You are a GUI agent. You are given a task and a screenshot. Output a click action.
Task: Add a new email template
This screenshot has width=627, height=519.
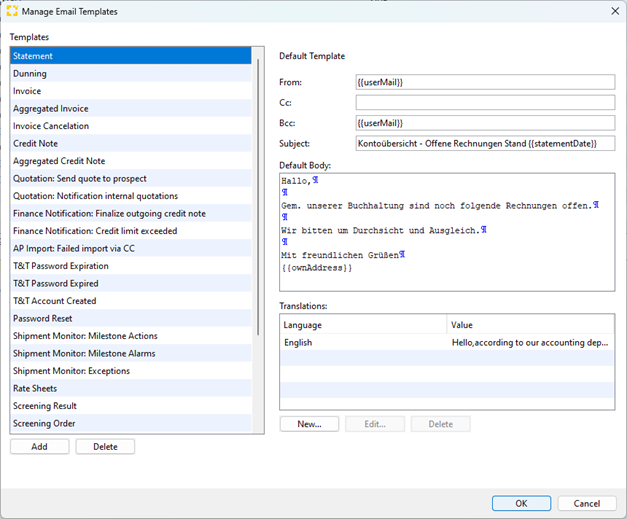click(40, 447)
